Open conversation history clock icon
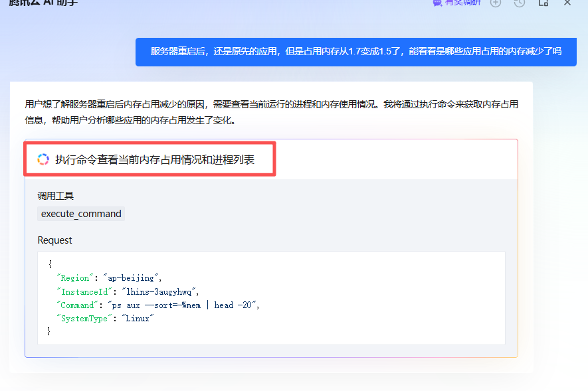 519,3
